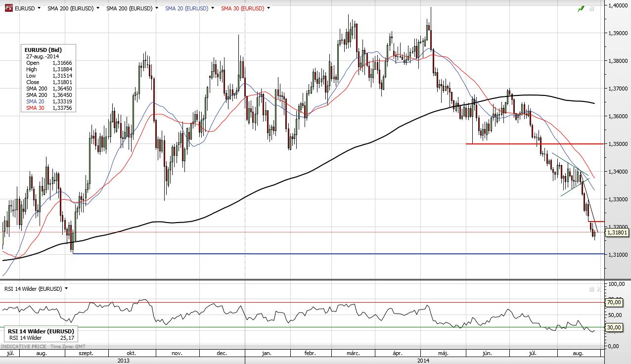The width and height of the screenshot is (631, 364).
Task: Click the 100,00 RSI axis label
Action: point(616,284)
